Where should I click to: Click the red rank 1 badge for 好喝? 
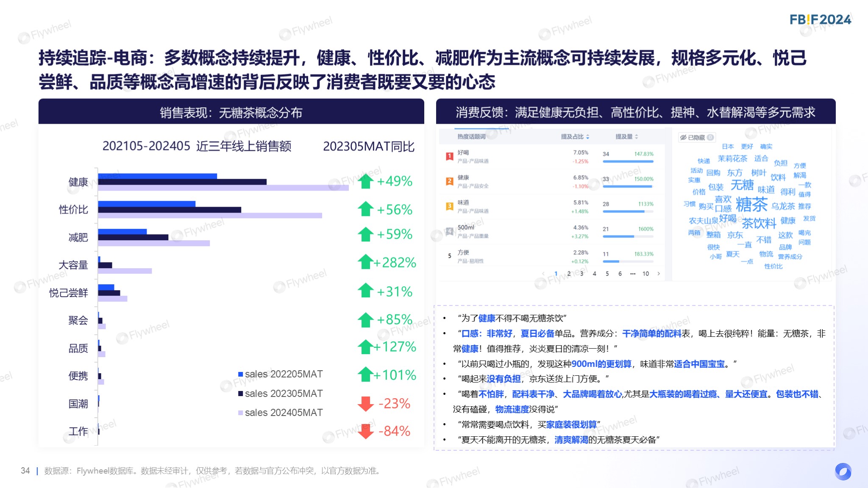pyautogui.click(x=450, y=156)
